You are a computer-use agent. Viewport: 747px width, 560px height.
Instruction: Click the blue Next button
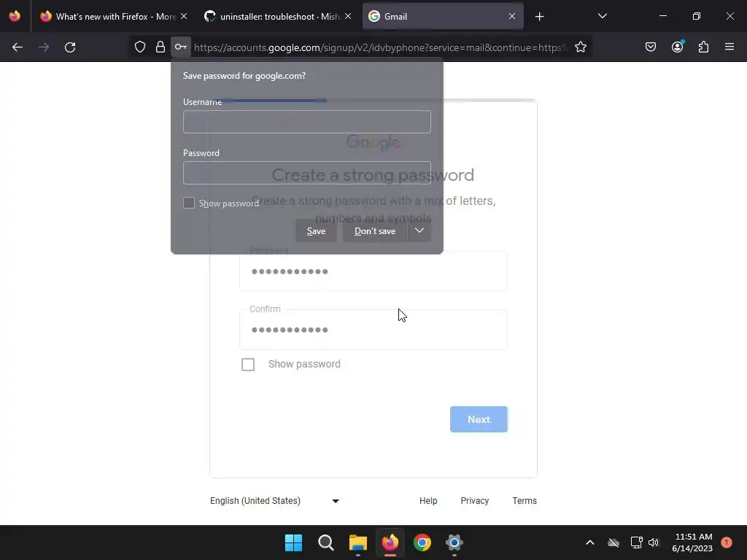[x=479, y=419]
